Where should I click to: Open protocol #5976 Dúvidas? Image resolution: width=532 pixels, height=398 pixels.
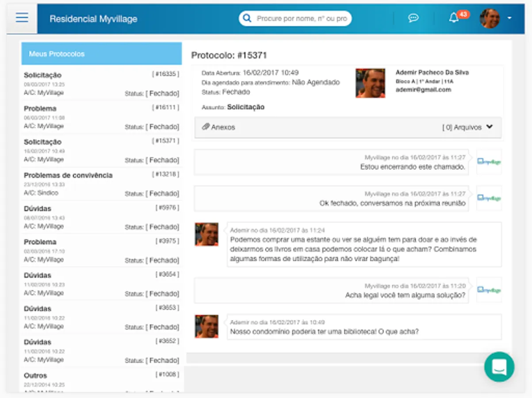click(x=102, y=217)
